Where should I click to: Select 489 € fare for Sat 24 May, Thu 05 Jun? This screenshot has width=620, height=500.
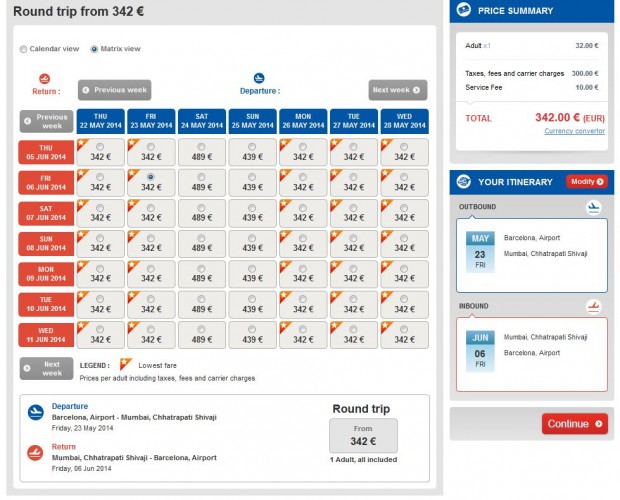[x=201, y=148]
